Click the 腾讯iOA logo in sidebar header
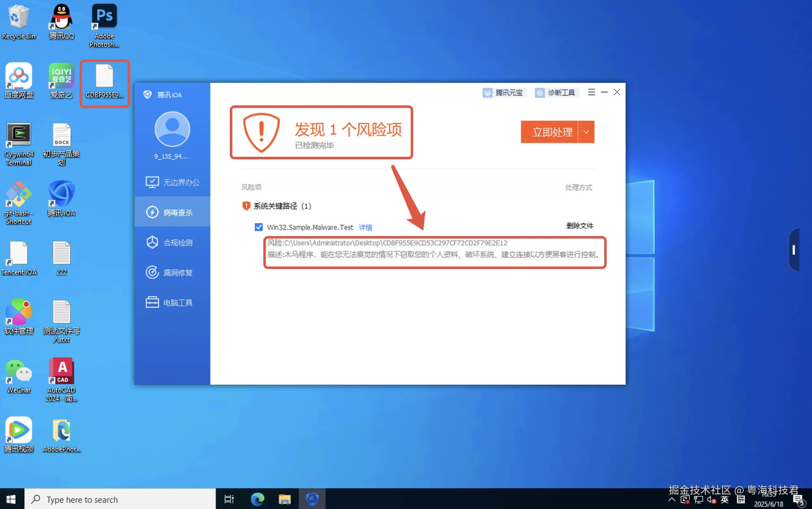The image size is (812, 509). coord(147,95)
